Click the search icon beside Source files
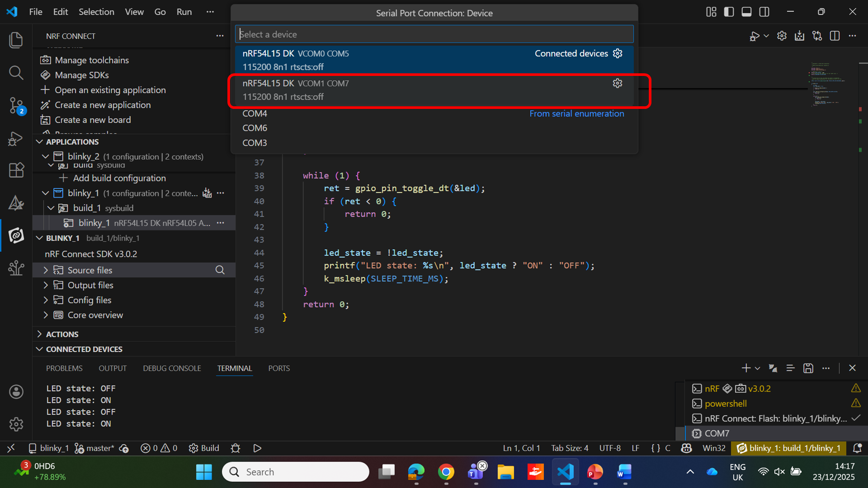The height and width of the screenshot is (488, 868). [220, 270]
